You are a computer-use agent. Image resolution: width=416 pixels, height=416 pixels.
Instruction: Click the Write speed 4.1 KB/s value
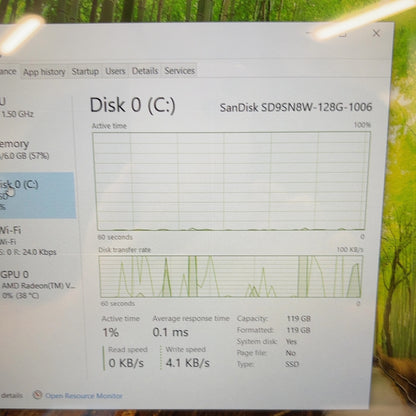point(188,363)
